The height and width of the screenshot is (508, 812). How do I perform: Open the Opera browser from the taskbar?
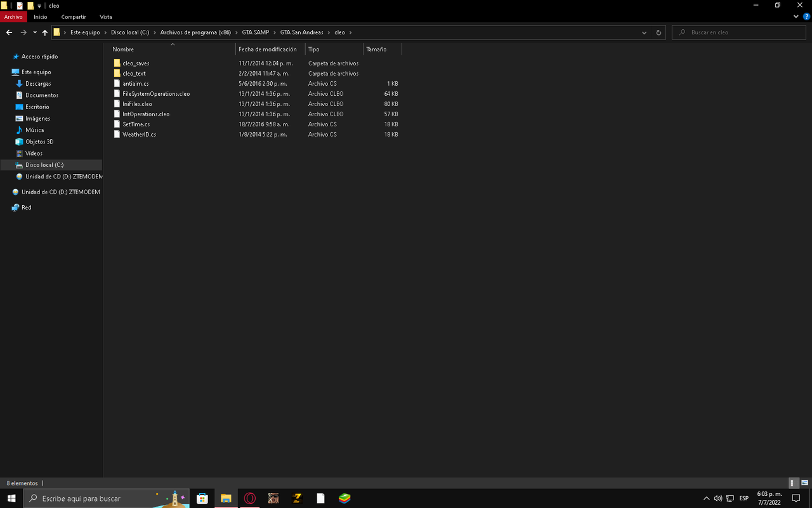250,498
